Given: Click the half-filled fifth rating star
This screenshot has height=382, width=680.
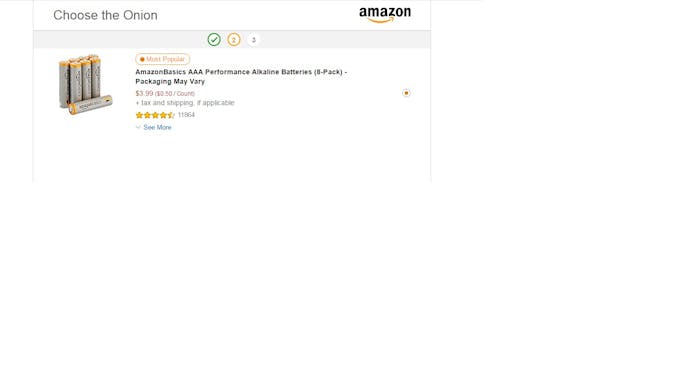Looking at the screenshot, I should [x=171, y=115].
